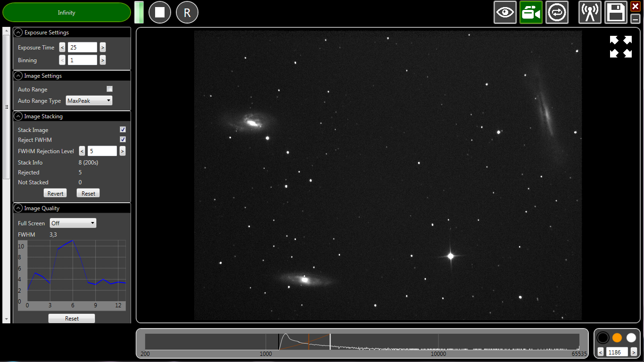Click the 'Auto Range Type' label

[x=39, y=101]
